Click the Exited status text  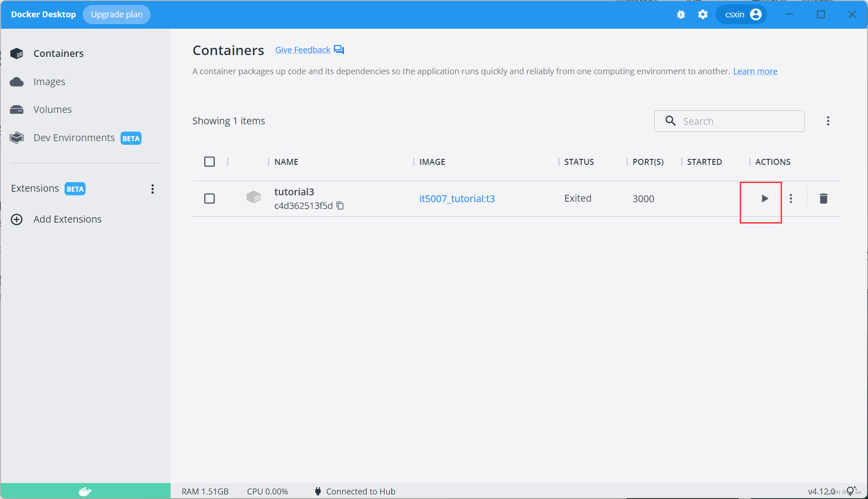tap(578, 199)
